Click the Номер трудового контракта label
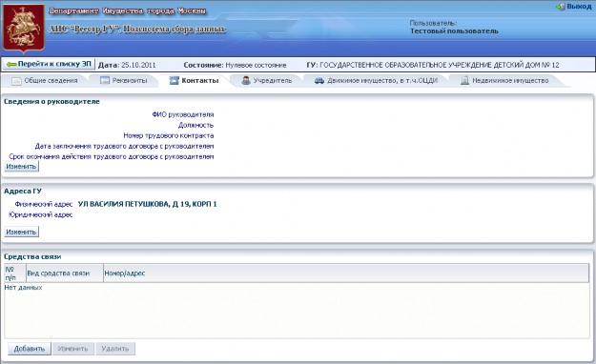This screenshot has height=364, width=596. coord(169,135)
